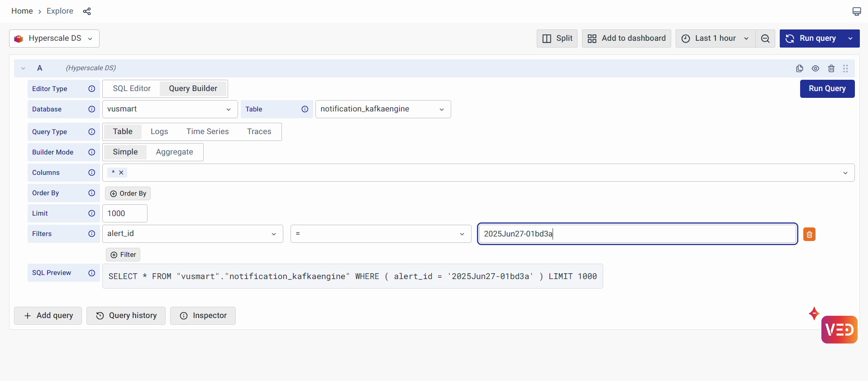Viewport: 868px width, 381px height.
Task: Click the info icon beside SQL Preview
Action: pyautogui.click(x=92, y=273)
